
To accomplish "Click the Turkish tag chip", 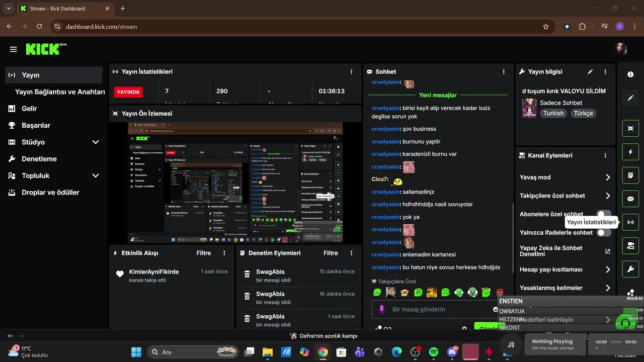I will coord(553,113).
